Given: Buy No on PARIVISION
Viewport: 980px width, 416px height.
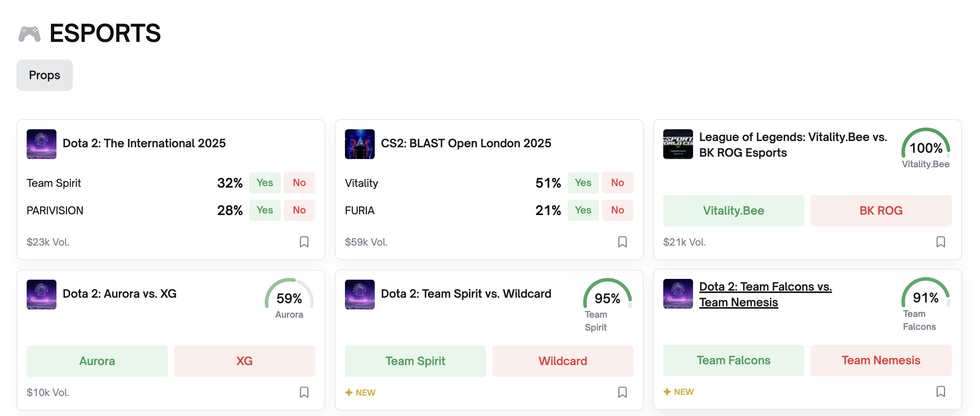Looking at the screenshot, I should [299, 210].
